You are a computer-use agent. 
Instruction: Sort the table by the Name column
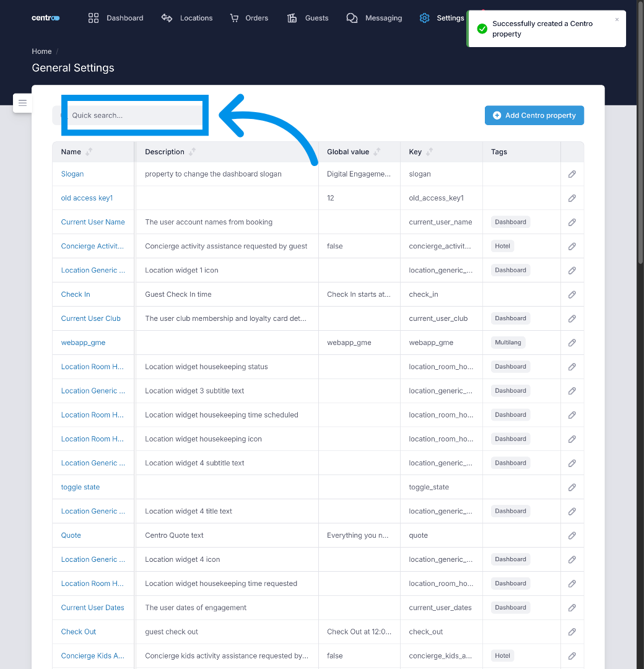pos(87,151)
